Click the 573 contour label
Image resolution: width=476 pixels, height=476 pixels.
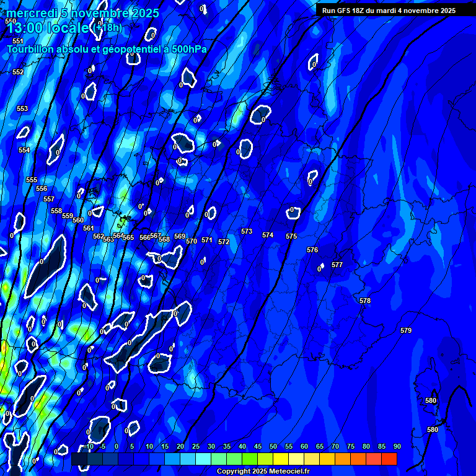[x=247, y=232]
